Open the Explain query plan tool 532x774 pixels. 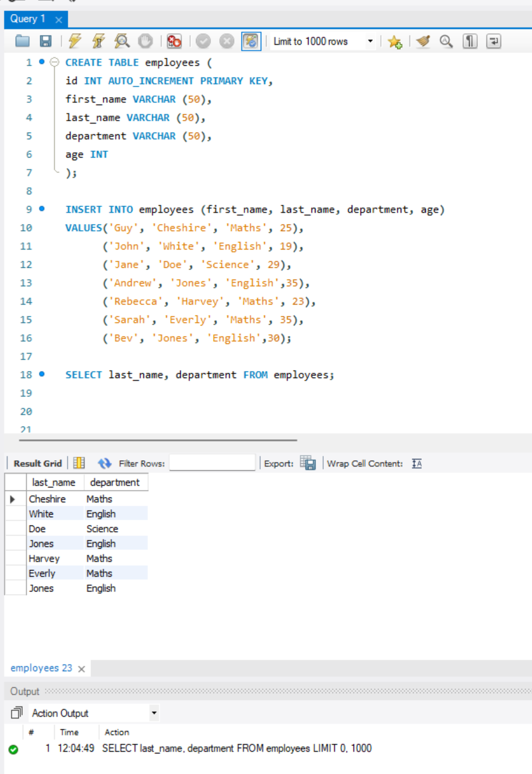coord(123,41)
